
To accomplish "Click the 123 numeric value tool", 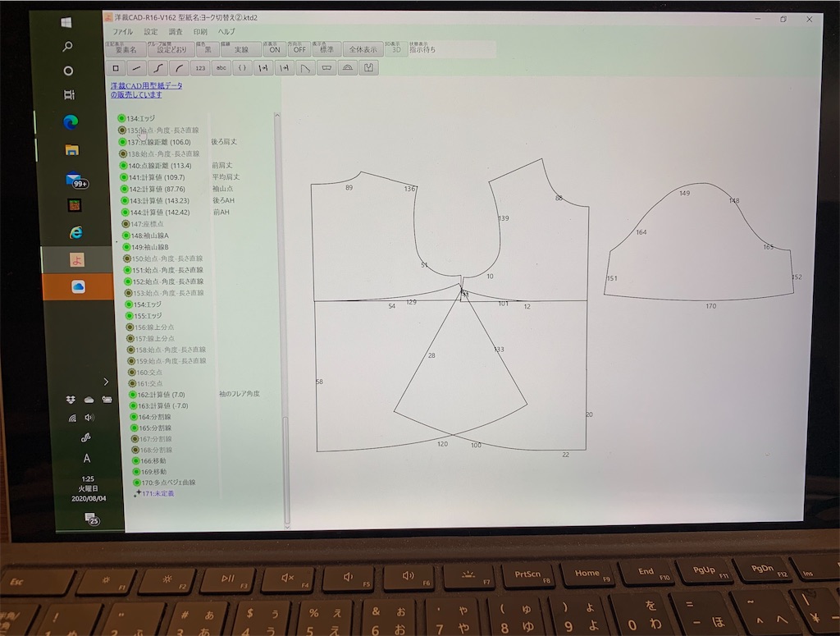I will point(200,68).
